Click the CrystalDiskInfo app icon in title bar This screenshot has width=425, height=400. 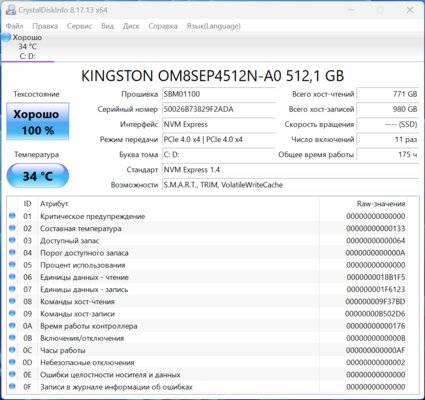click(x=10, y=10)
